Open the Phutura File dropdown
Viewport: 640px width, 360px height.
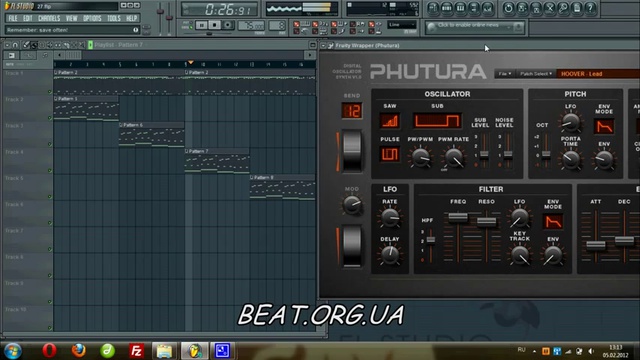point(504,74)
